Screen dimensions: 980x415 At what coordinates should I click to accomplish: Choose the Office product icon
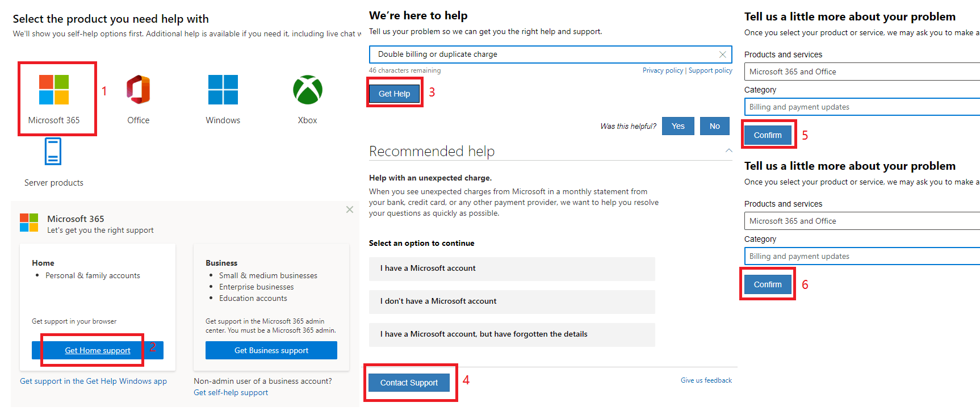coord(139,90)
